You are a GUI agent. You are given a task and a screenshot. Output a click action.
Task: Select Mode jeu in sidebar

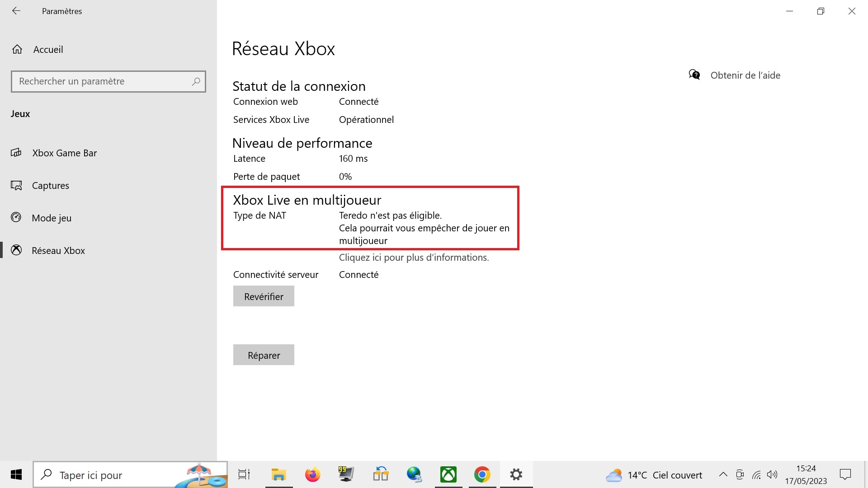tap(51, 218)
